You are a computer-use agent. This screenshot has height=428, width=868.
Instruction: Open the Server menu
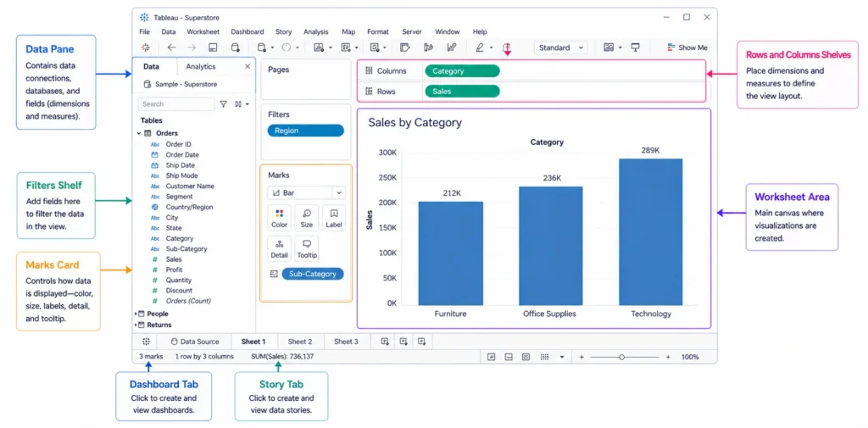coord(412,32)
